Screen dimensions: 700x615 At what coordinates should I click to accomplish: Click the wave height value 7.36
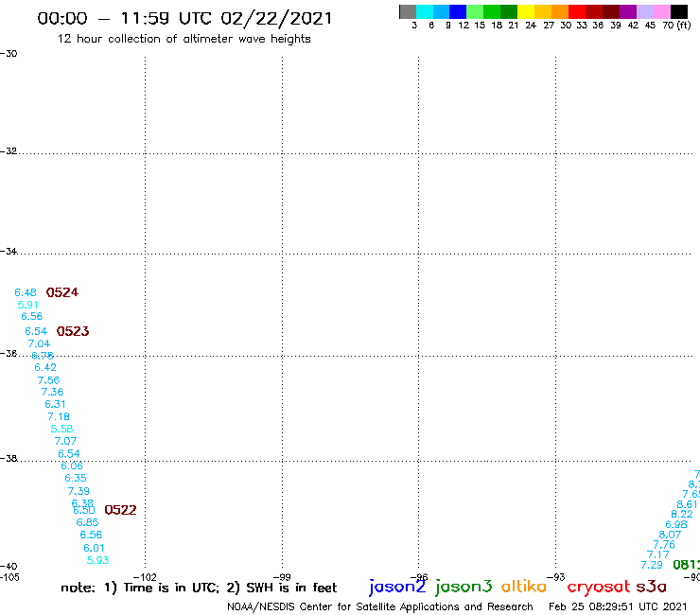(x=52, y=392)
